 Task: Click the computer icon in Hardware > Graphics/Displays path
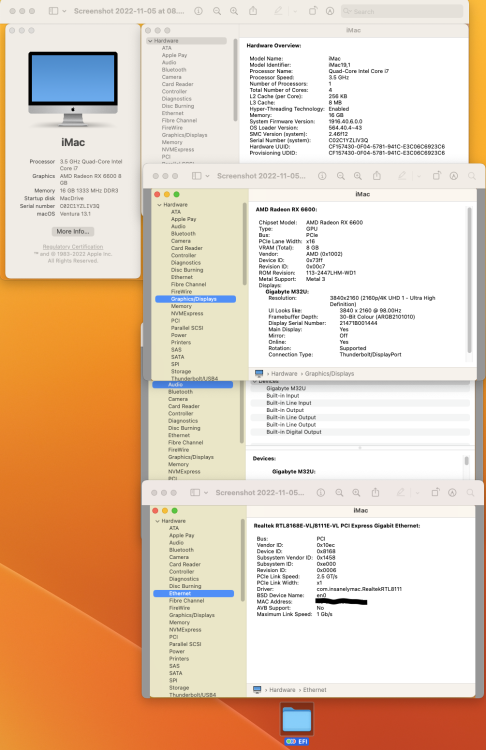pyautogui.click(x=259, y=374)
